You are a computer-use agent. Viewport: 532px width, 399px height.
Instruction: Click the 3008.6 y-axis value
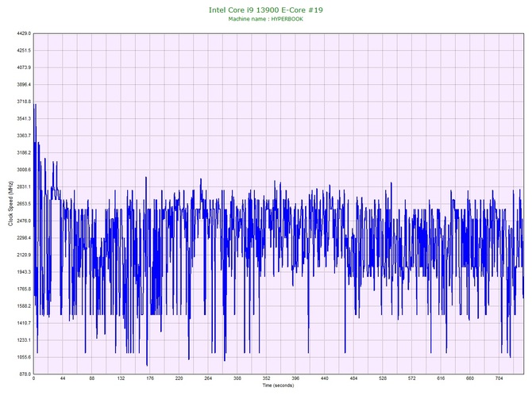pyautogui.click(x=24, y=170)
